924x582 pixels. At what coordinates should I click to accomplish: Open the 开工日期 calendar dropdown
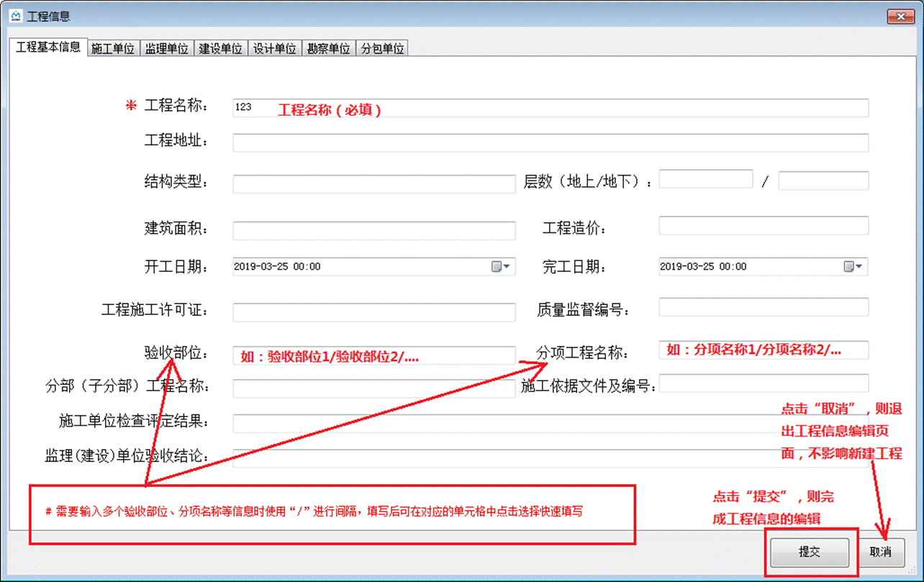click(x=501, y=267)
